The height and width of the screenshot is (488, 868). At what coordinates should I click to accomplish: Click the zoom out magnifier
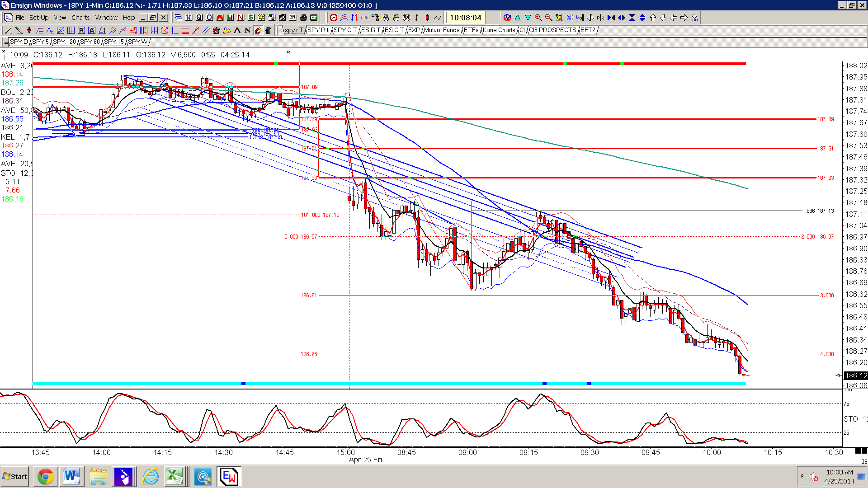click(x=548, y=18)
